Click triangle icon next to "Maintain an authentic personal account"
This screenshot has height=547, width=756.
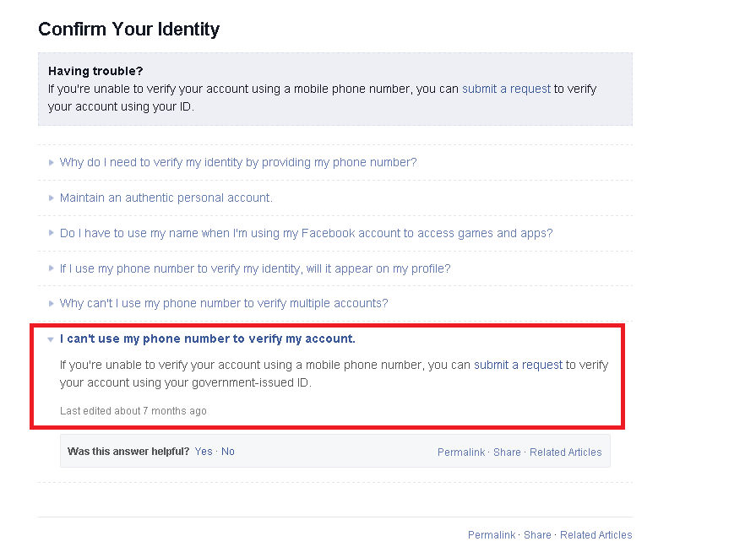[52, 198]
